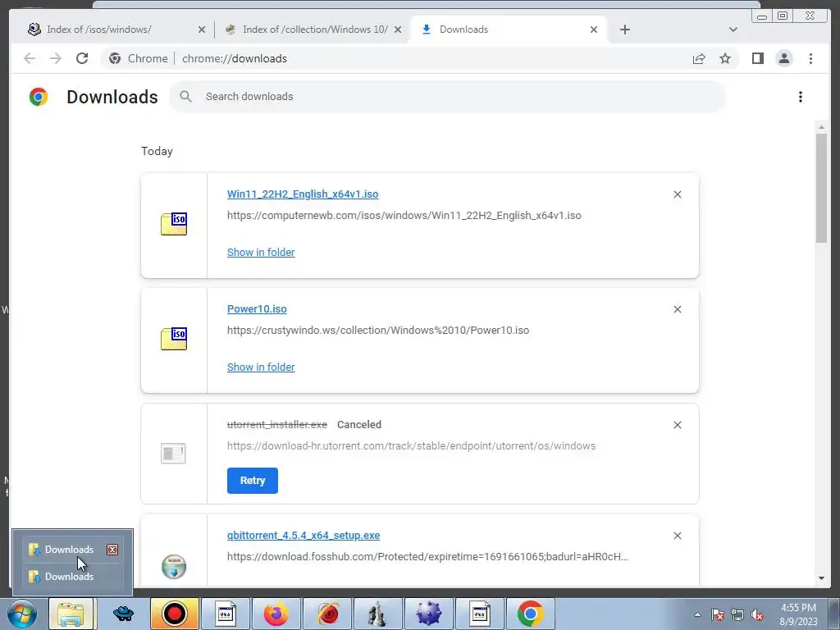This screenshot has width=840, height=630.
Task: Remove qbittorrent setup entry from list
Action: coord(677,536)
